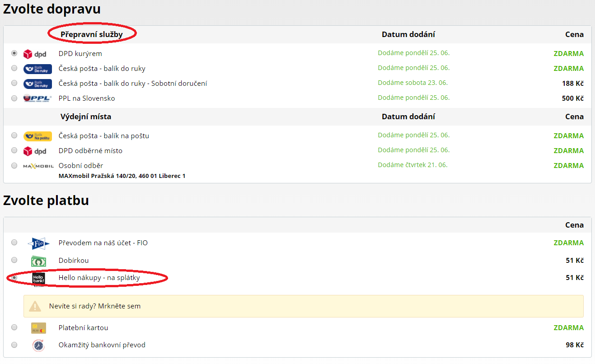595x364 pixels.
Task: Select the DPD kurýrem radio button
Action: pyautogui.click(x=14, y=53)
